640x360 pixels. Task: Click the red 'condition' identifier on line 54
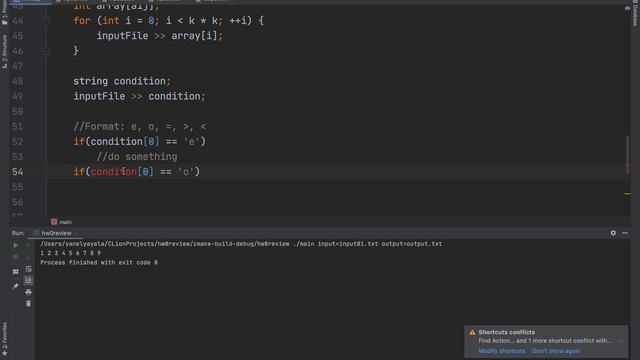(x=113, y=172)
